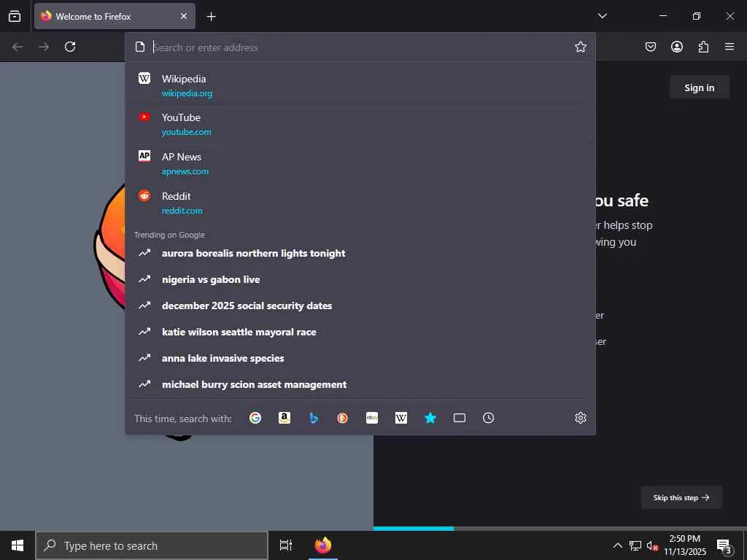
Task: Open Firefox View from the tab bar
Action: [x=15, y=16]
